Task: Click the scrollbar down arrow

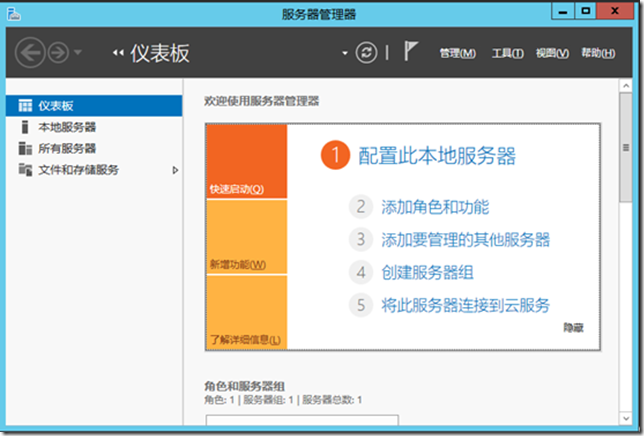Action: click(x=626, y=418)
